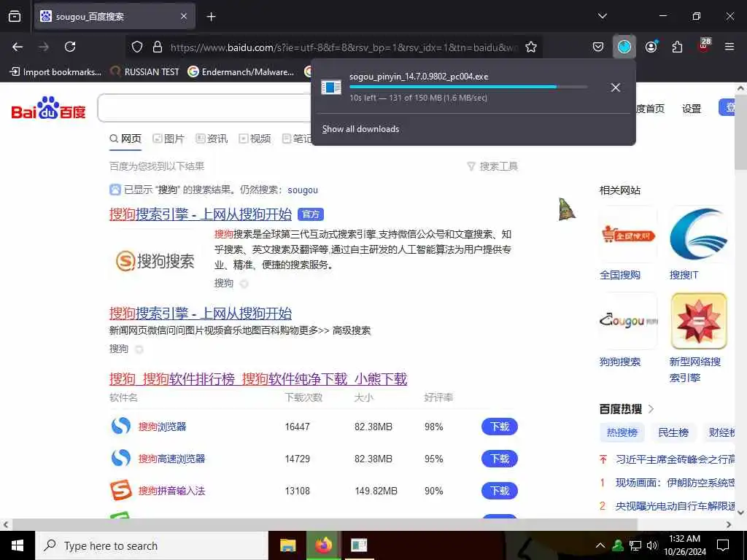The image size is (747, 560).
Task: Open Firefox View icon
Action: 15,16
